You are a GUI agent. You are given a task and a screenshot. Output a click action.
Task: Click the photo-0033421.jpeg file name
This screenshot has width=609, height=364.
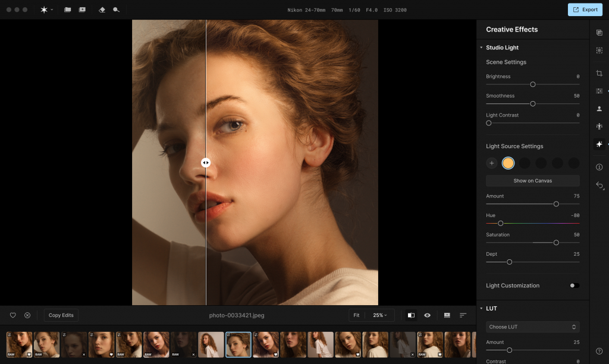click(x=237, y=315)
